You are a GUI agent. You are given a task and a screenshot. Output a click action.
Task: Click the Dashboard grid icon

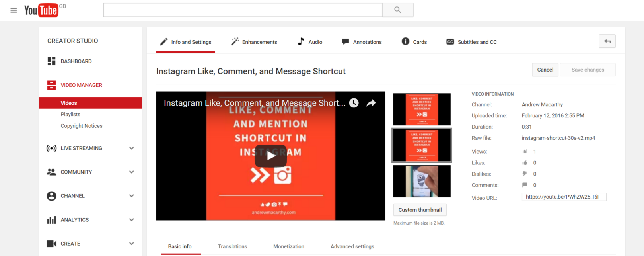51,61
